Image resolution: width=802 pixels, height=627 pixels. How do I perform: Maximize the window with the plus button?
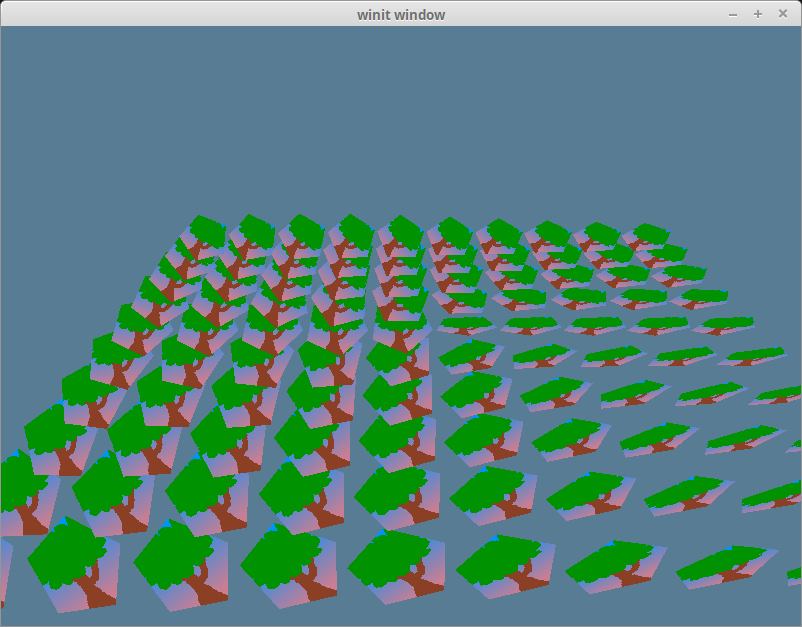(x=758, y=14)
